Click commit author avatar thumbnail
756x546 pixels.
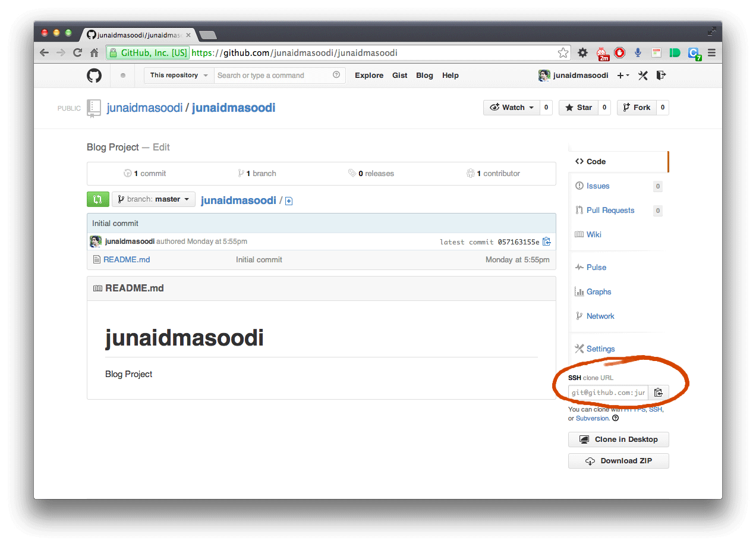[96, 241]
